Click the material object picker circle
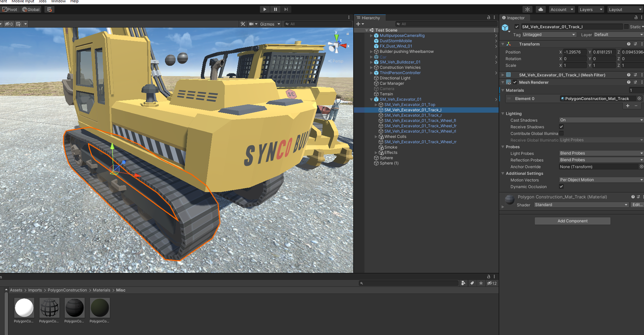This screenshot has height=335, width=644. 639,98
